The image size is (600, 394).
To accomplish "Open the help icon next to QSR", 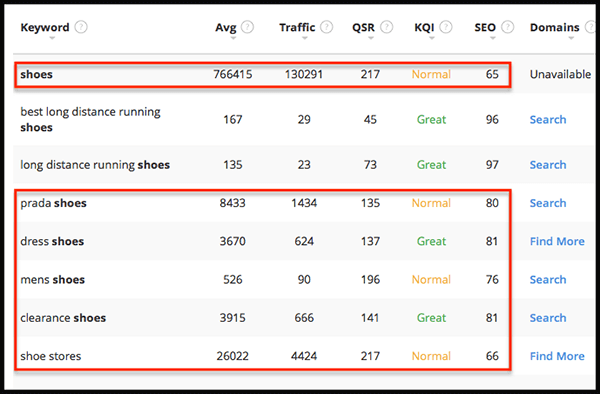I will 386,27.
